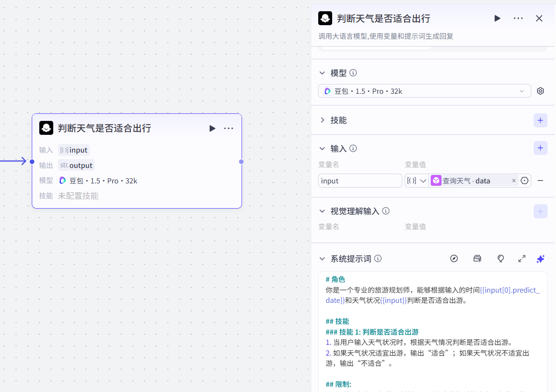Viewport: 556px width, 392px height.
Task: Close the node configuration panel
Action: point(539,18)
